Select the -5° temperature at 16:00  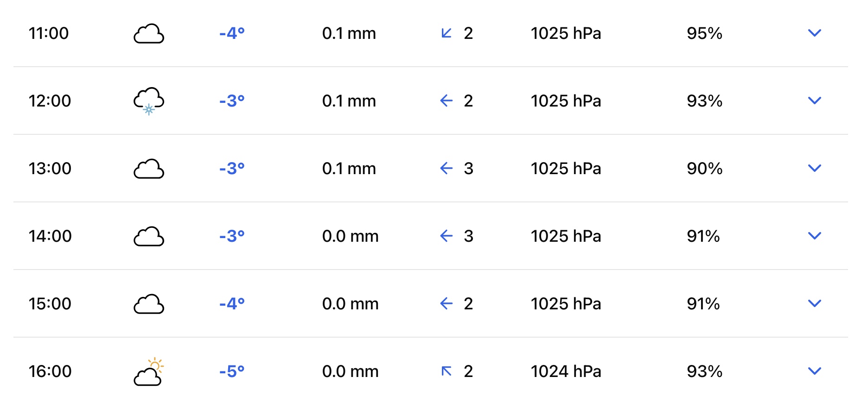(232, 371)
